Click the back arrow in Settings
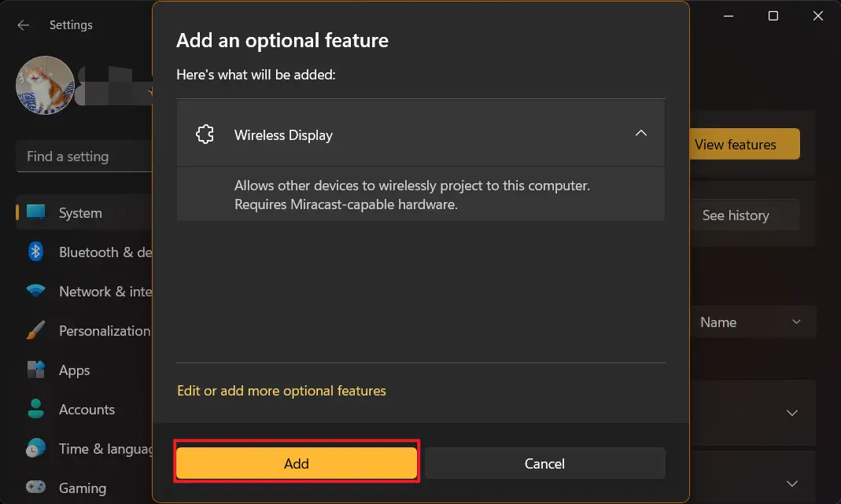Image resolution: width=841 pixels, height=504 pixels. coord(23,24)
